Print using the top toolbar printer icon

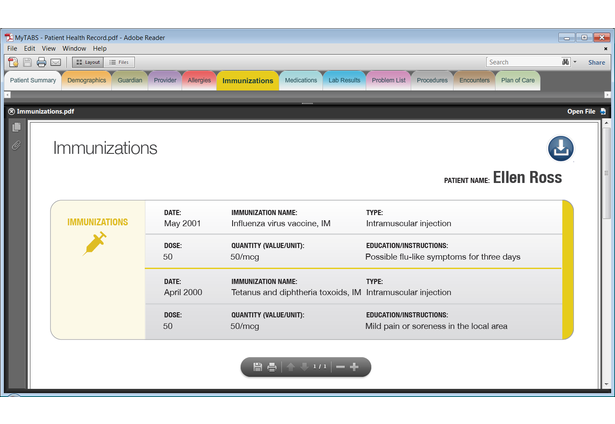pos(41,62)
